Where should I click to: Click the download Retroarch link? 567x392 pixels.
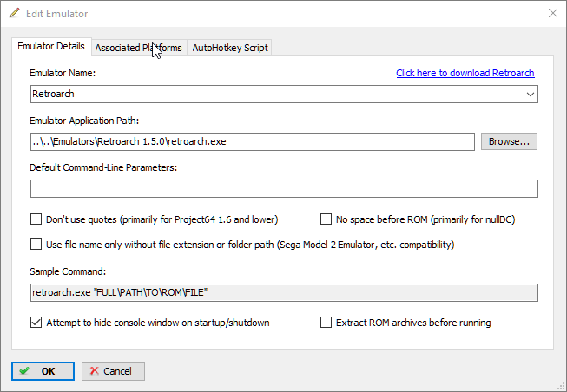pyautogui.click(x=465, y=73)
